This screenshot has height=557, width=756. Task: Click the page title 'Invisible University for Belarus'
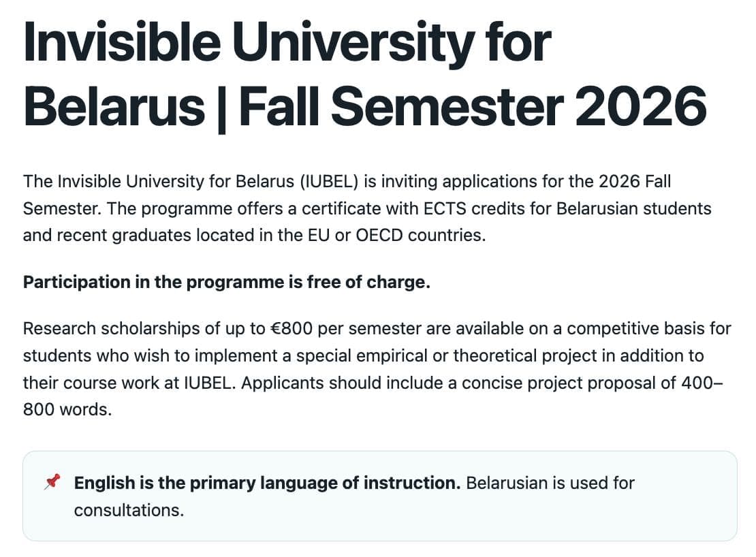287,74
